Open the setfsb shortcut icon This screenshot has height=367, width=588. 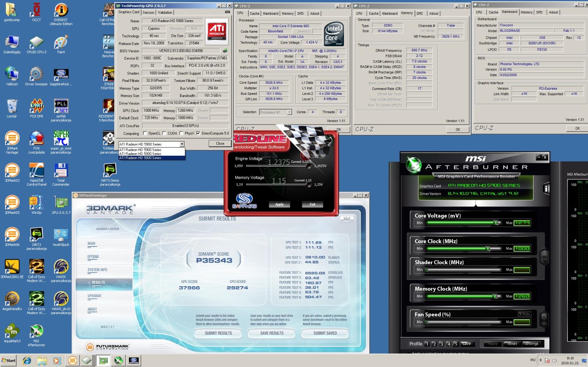[x=61, y=111]
